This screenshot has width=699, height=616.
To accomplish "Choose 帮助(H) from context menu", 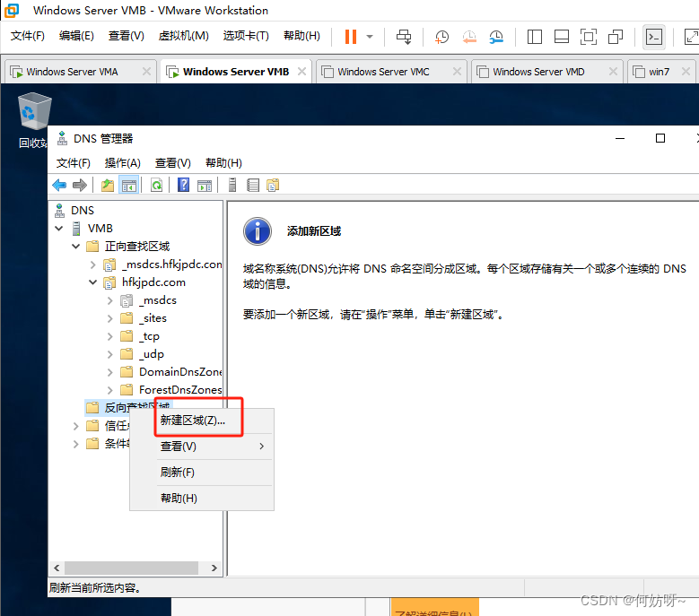I will (x=202, y=498).
